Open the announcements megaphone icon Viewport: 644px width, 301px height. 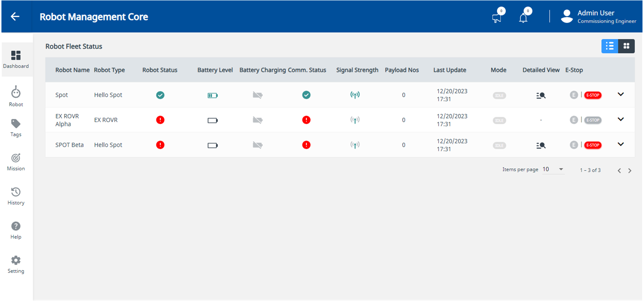497,18
